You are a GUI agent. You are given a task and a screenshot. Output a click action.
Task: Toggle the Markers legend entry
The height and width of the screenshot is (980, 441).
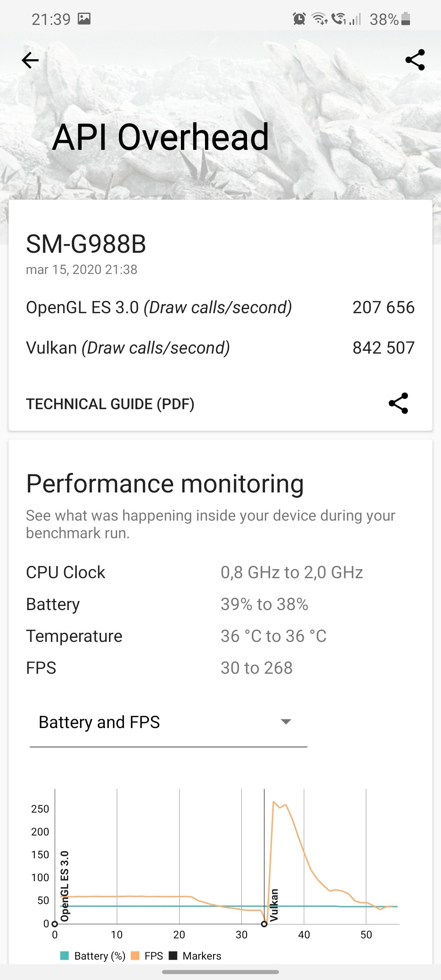(x=195, y=956)
